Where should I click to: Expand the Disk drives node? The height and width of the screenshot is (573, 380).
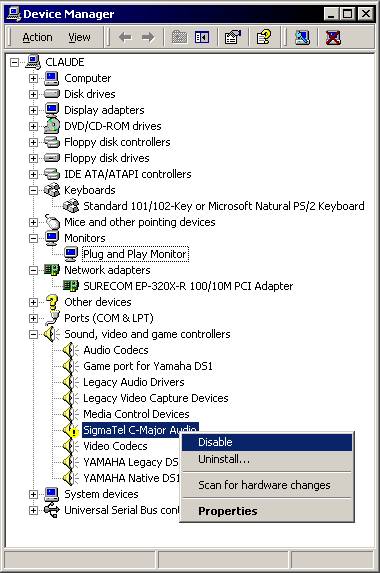pos(33,94)
